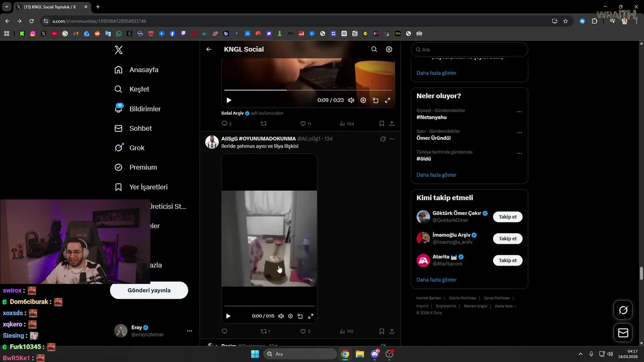Play the 0:15 video
The image size is (644, 362).
tap(228, 316)
